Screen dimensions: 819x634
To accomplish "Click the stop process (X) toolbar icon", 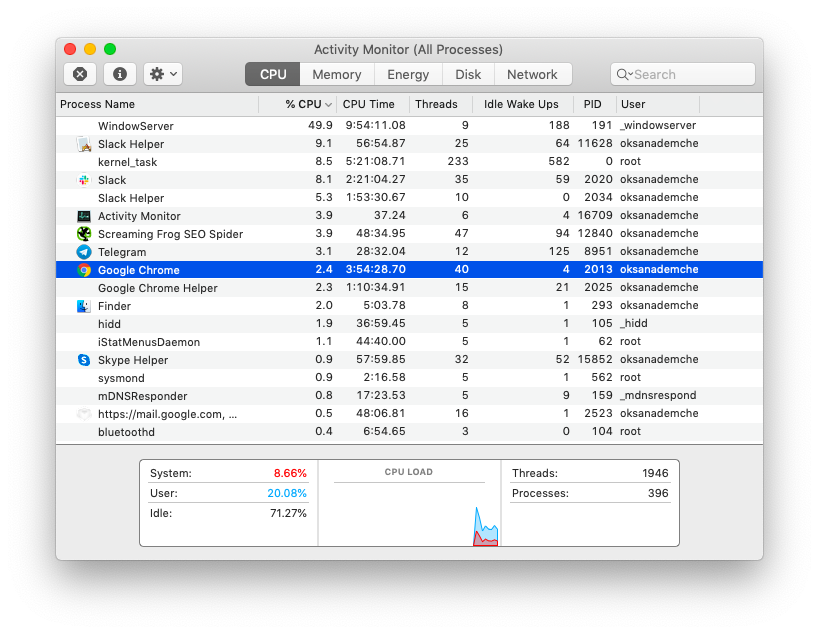I will (80, 74).
